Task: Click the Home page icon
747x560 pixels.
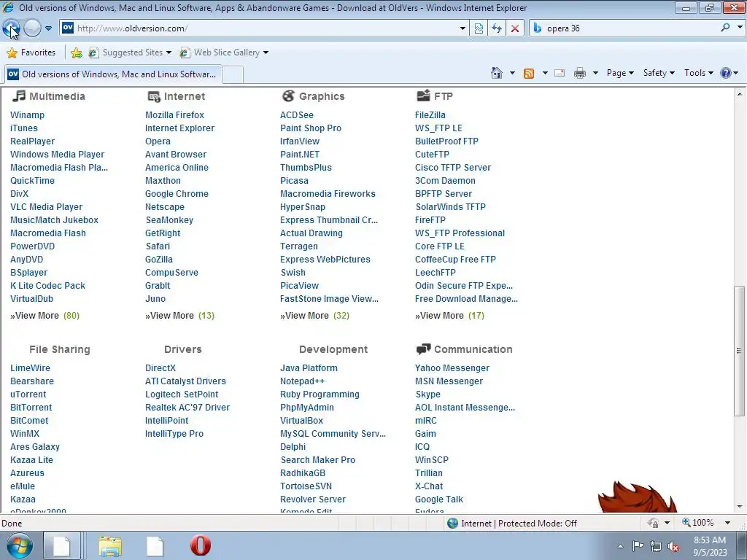Action: coord(496,73)
